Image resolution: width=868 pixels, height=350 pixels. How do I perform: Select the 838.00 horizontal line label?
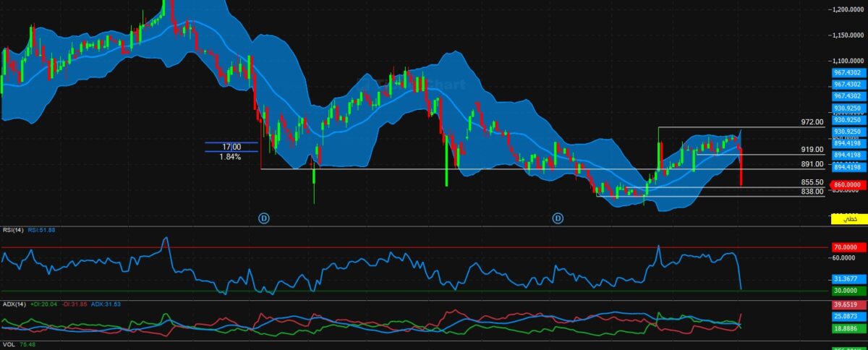[x=813, y=191]
